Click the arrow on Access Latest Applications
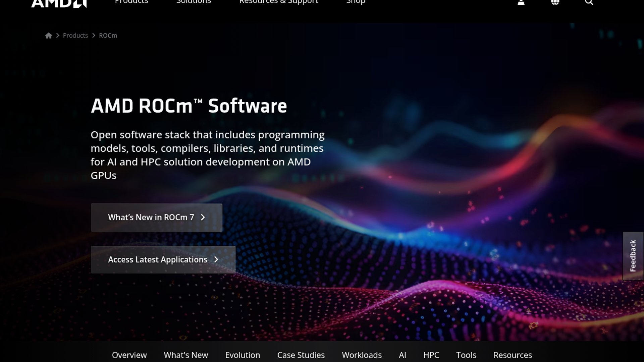The height and width of the screenshot is (362, 644). point(217,260)
